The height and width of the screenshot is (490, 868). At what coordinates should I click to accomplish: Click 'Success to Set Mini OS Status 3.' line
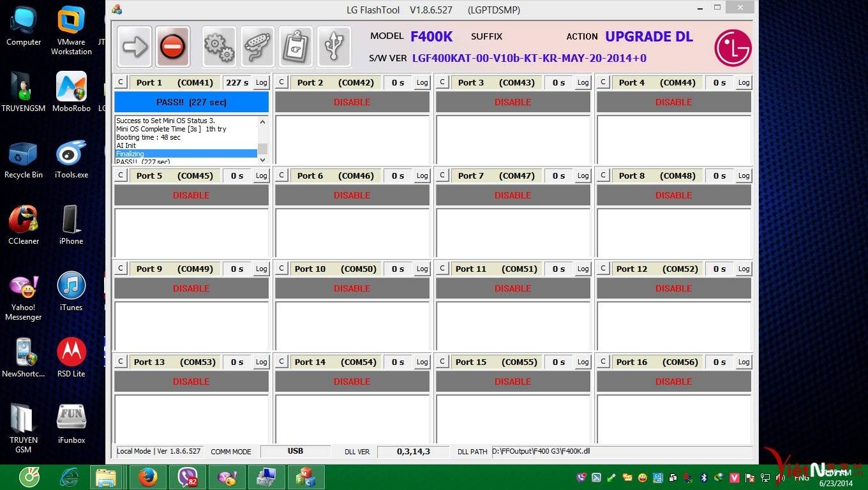pos(166,121)
